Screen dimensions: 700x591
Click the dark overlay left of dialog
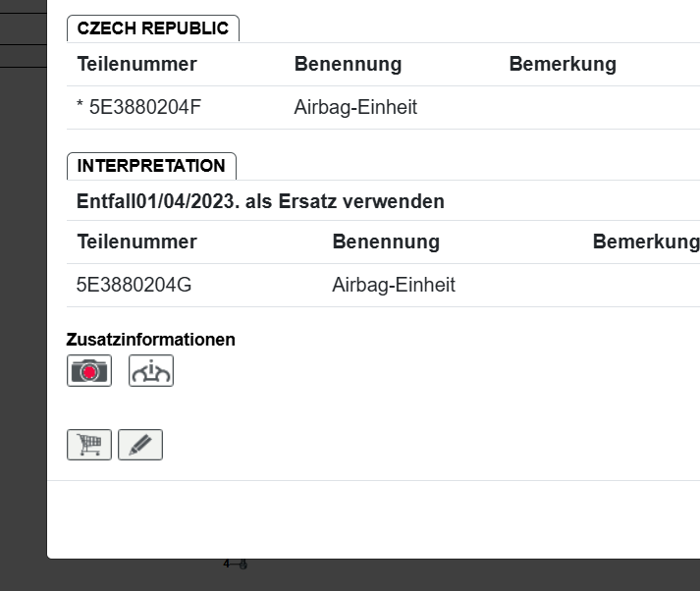[23, 295]
